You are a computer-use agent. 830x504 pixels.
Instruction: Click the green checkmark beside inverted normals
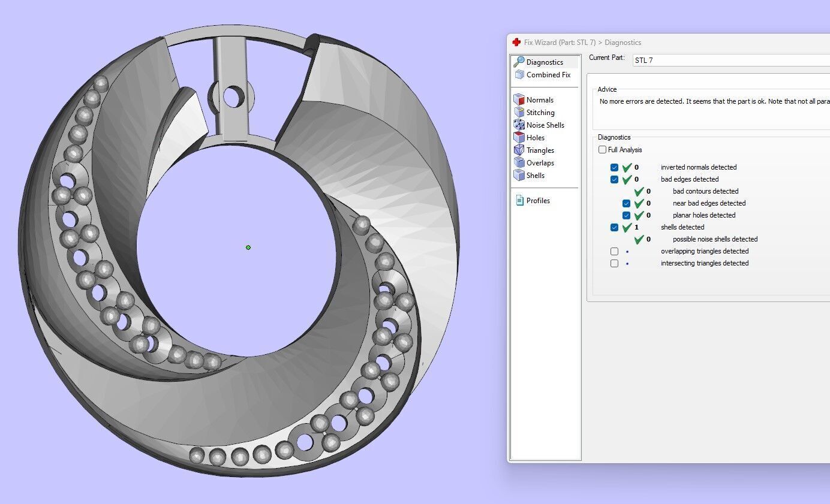click(x=627, y=167)
